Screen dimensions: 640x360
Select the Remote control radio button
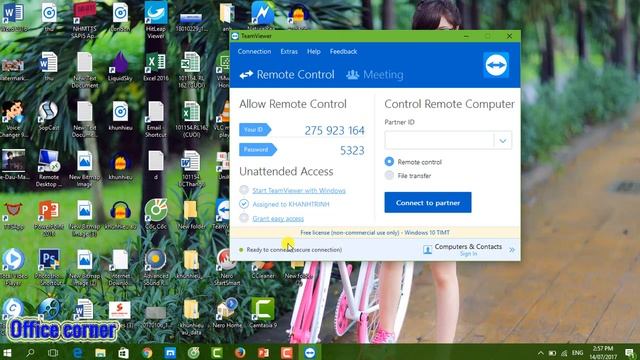[x=389, y=162]
